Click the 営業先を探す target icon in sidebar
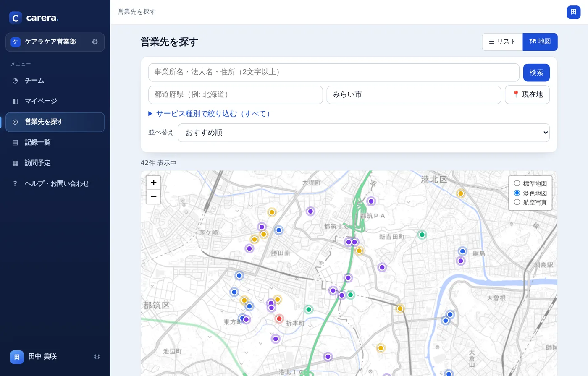 pyautogui.click(x=15, y=122)
